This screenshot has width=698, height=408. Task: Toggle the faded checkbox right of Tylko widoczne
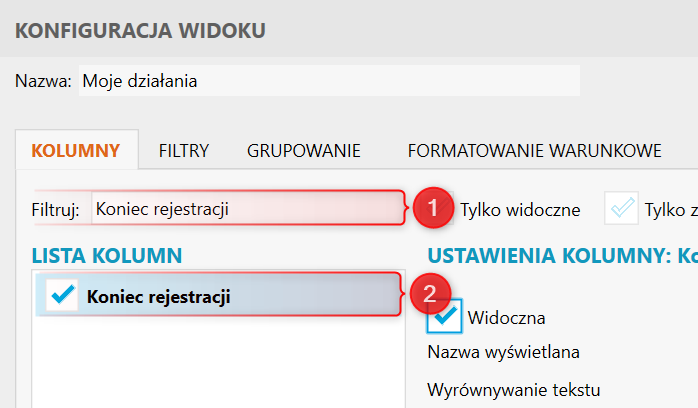(x=622, y=209)
